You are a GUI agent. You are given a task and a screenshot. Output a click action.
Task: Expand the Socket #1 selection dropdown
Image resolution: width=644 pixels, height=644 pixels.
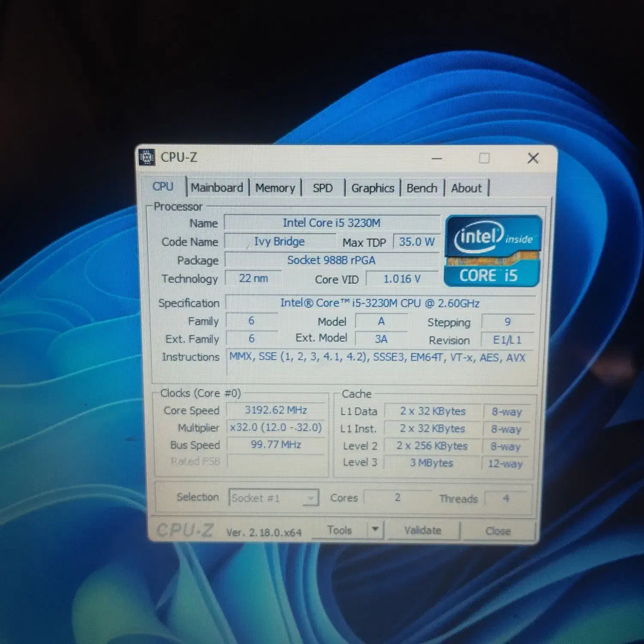(x=310, y=498)
